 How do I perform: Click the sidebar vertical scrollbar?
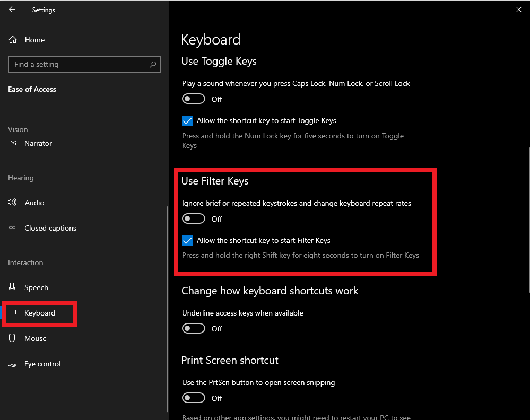click(168, 309)
